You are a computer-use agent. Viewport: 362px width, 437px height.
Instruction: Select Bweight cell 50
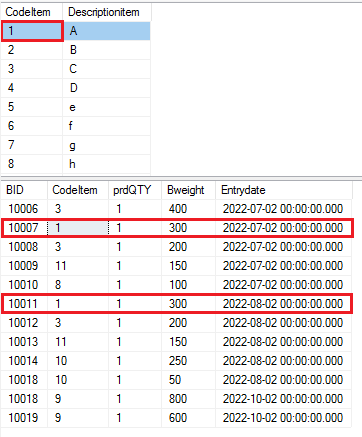[x=189, y=380]
